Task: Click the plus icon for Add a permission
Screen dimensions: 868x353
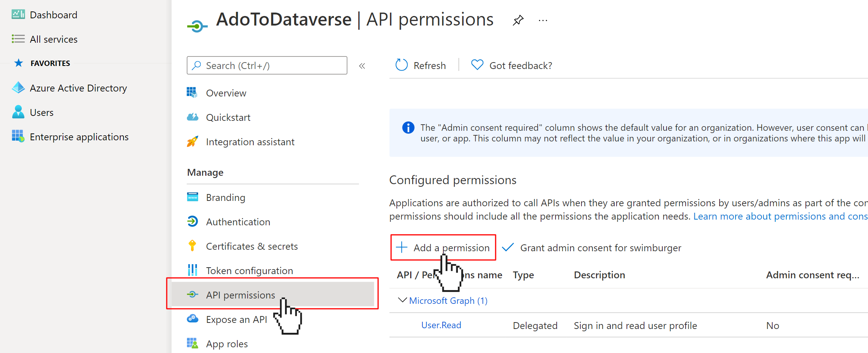Action: [401, 247]
